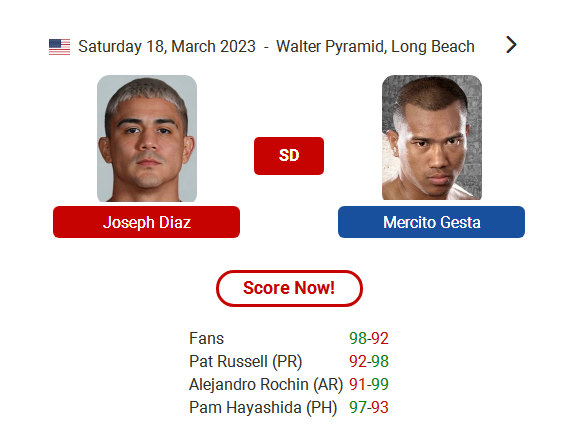This screenshot has height=435, width=562.
Task: Select the fight date Saturday 18, March 2023
Action: point(167,47)
